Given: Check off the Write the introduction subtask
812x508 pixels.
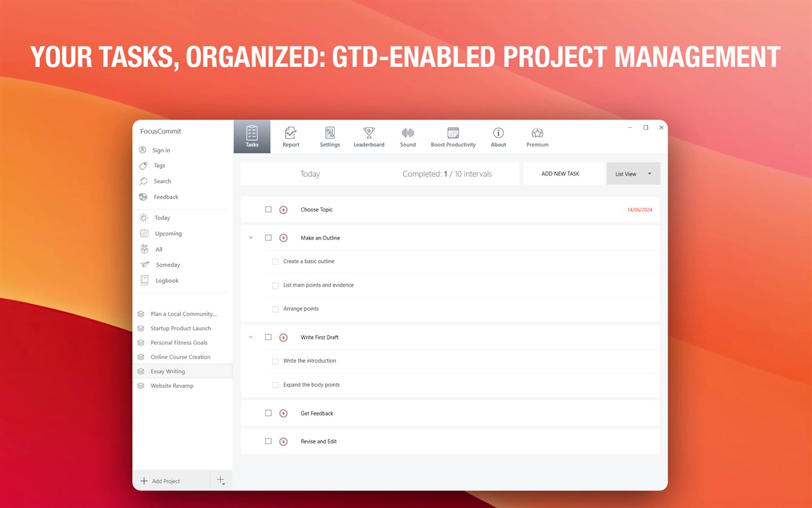Looking at the screenshot, I should (275, 361).
